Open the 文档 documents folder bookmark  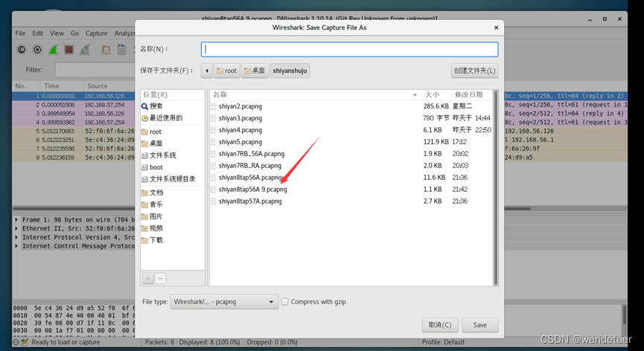click(x=152, y=193)
